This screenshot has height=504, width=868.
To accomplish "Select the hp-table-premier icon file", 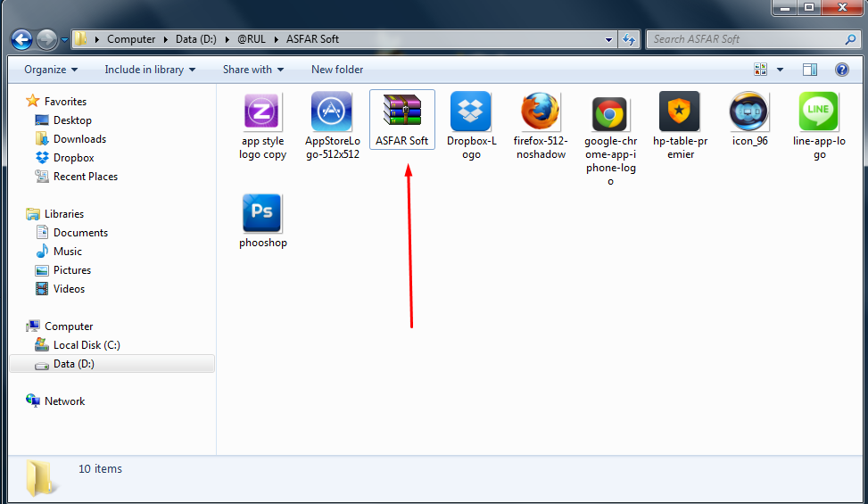I will pos(681,126).
